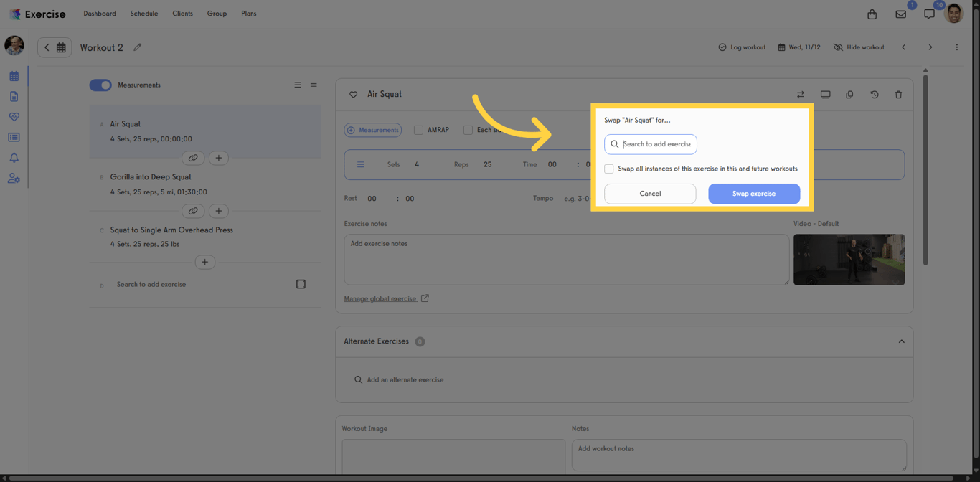Select Gorilla into Deep Squat exercise
This screenshot has width=980, height=482.
(205, 184)
